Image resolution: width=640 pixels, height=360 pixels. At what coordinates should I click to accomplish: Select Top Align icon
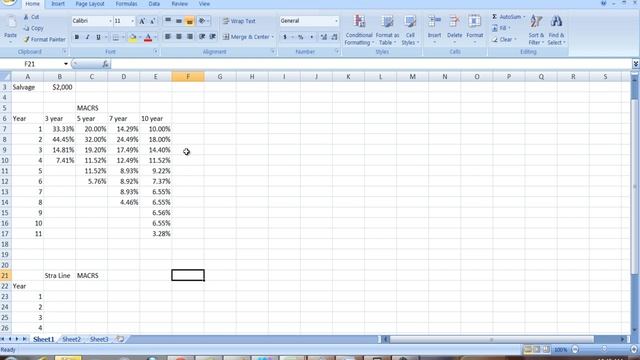pyautogui.click(x=168, y=21)
